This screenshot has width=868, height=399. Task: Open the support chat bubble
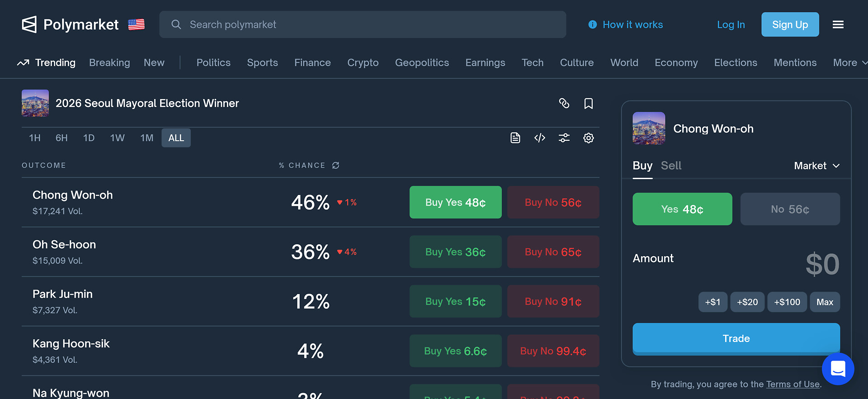tap(838, 369)
